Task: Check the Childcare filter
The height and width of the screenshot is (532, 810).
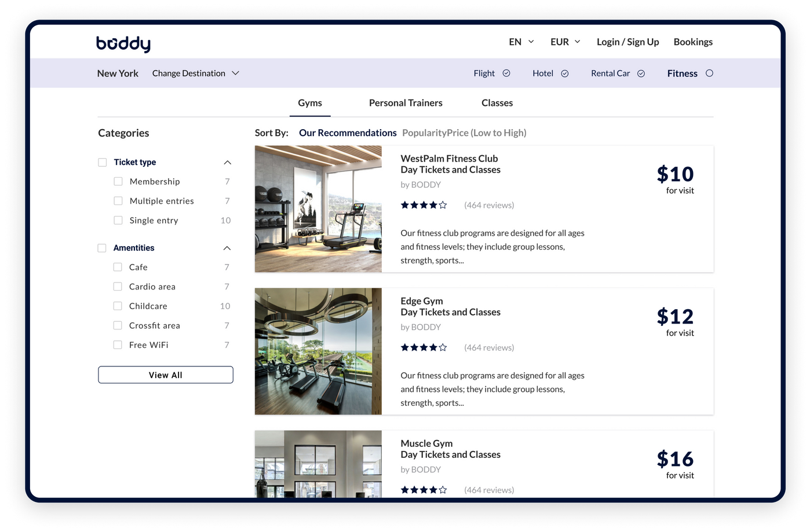Action: click(x=118, y=306)
